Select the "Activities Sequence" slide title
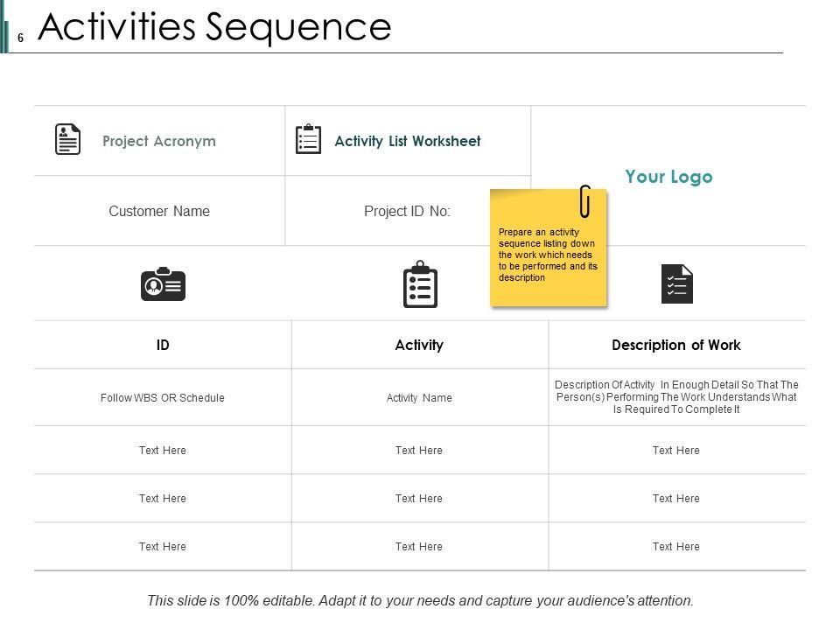 [214, 27]
